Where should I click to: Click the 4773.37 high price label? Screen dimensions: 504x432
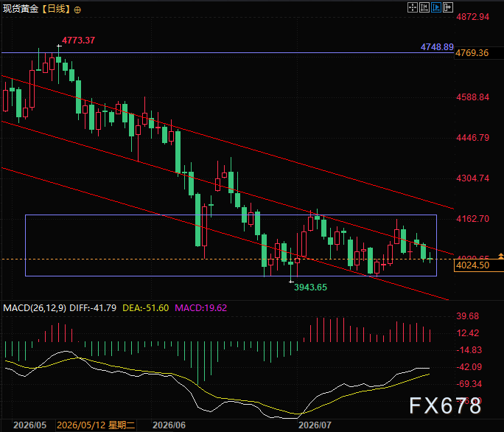78,41
